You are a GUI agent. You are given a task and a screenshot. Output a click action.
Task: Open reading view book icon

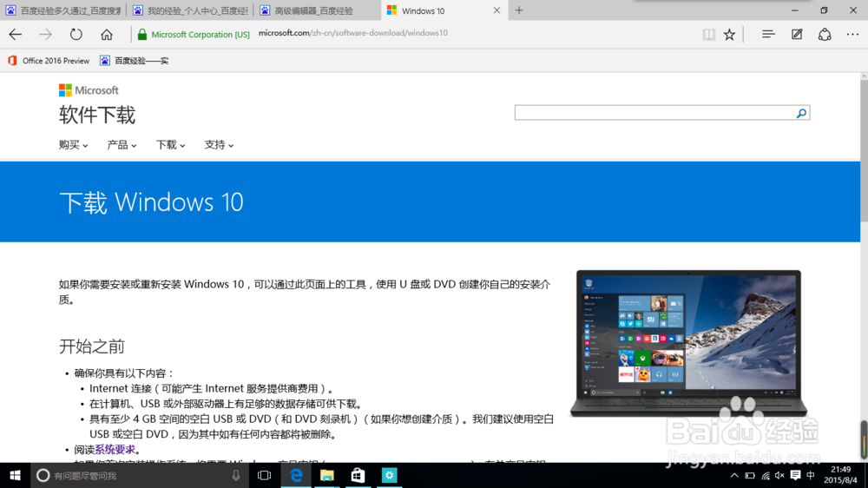point(708,35)
